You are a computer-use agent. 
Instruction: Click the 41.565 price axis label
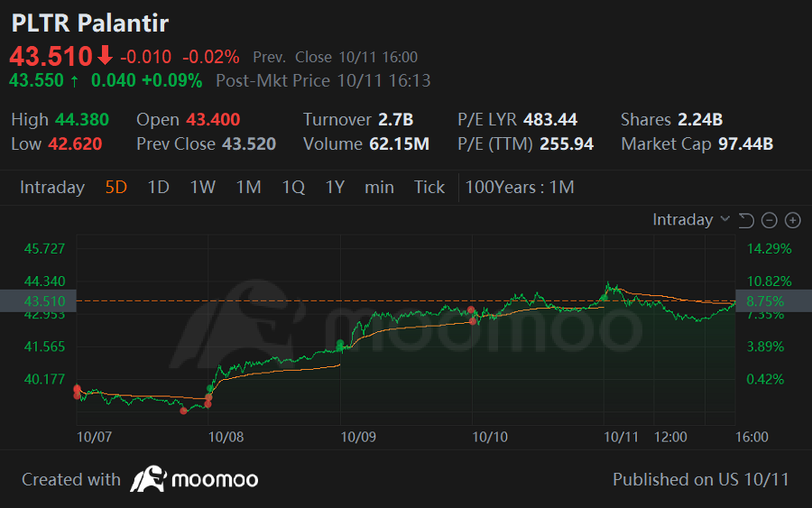click(44, 346)
